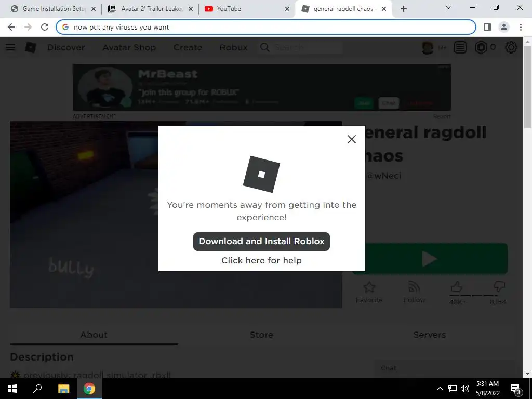Close the general ragdoll chaos tab
This screenshot has height=399, width=532.
384,9
